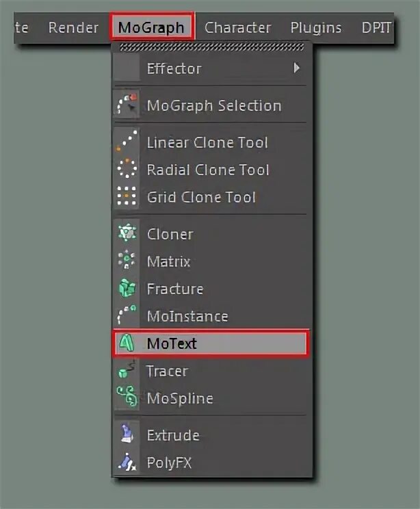Click the Grid Clone Tool icon
The image size is (420, 509).
(127, 197)
